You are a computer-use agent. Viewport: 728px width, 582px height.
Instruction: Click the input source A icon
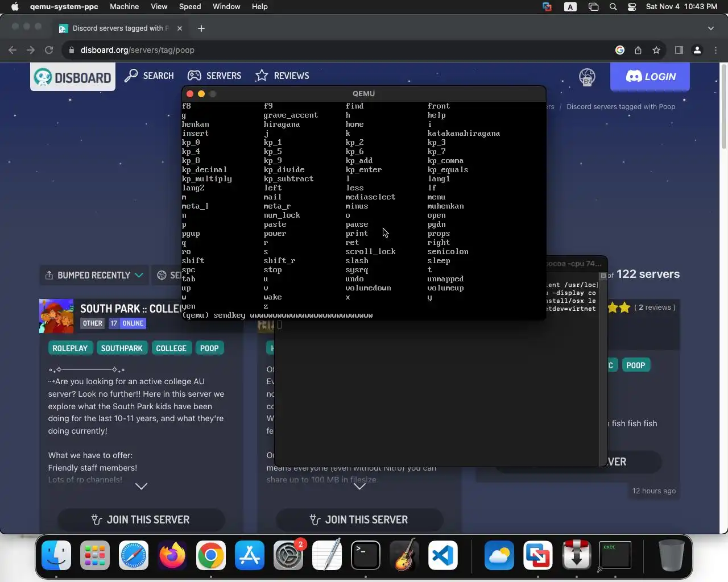point(570,7)
